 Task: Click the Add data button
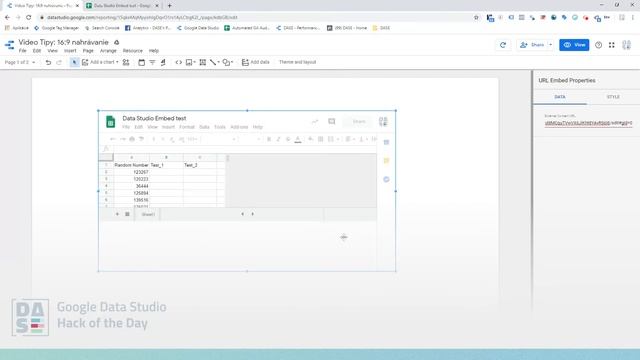256,62
